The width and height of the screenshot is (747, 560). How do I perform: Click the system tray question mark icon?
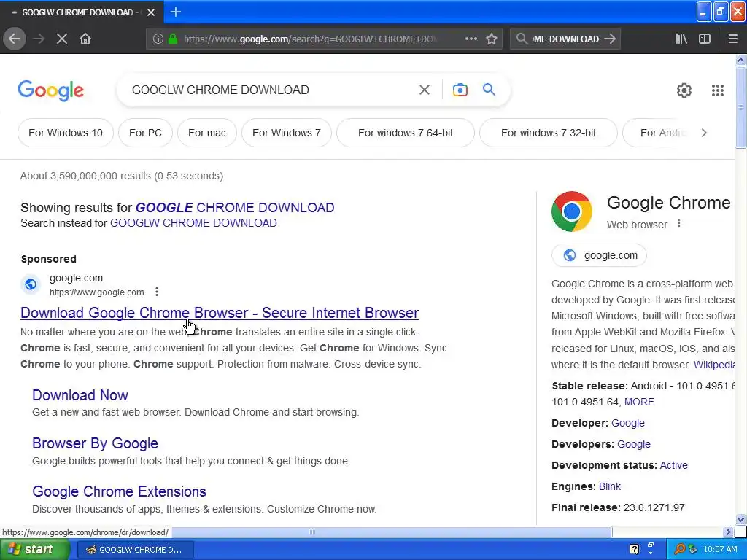tap(634, 549)
